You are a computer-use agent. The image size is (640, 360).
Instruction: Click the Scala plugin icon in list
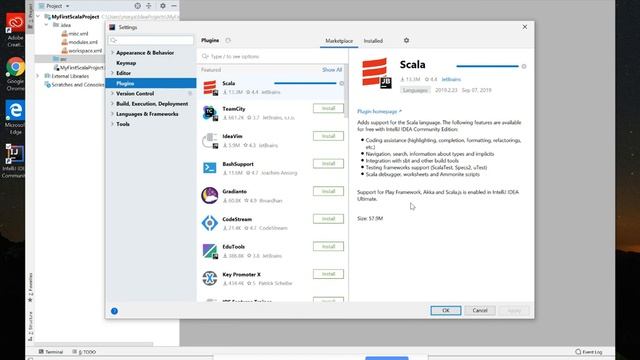tap(210, 88)
